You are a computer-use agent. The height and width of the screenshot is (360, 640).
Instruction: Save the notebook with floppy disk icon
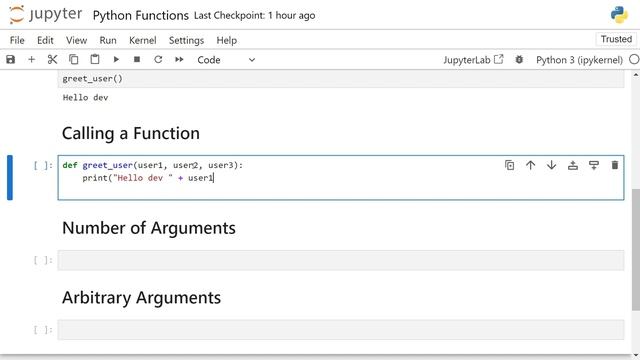point(11,60)
